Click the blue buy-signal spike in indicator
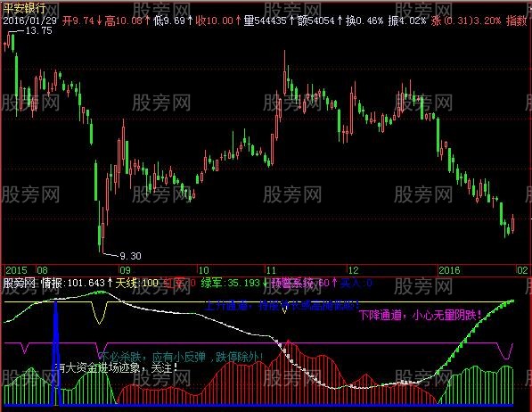The height and width of the screenshot is (412, 532). pyautogui.click(x=56, y=353)
